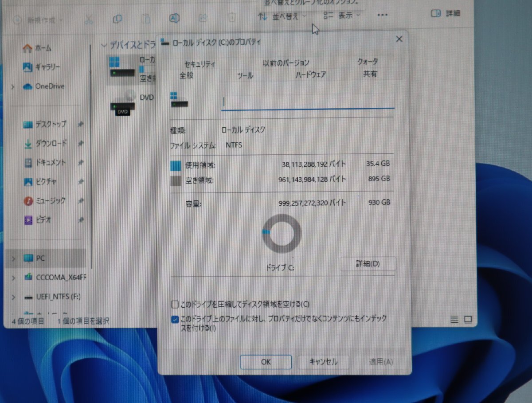This screenshot has height=403, width=532.
Task: Switch to the 全般 tab
Action: coord(187,75)
